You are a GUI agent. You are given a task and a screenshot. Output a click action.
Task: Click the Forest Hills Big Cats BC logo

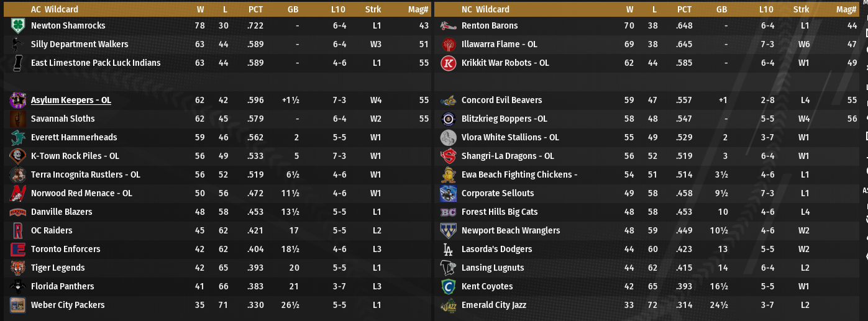click(448, 212)
